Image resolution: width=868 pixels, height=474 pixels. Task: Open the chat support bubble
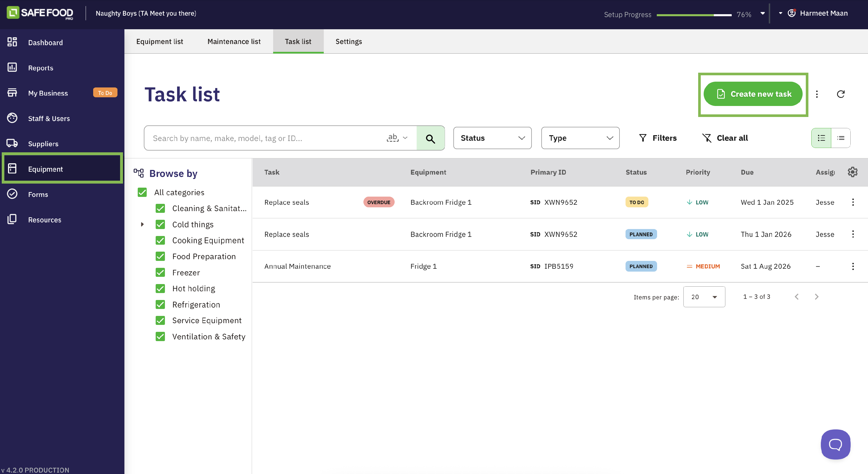836,444
